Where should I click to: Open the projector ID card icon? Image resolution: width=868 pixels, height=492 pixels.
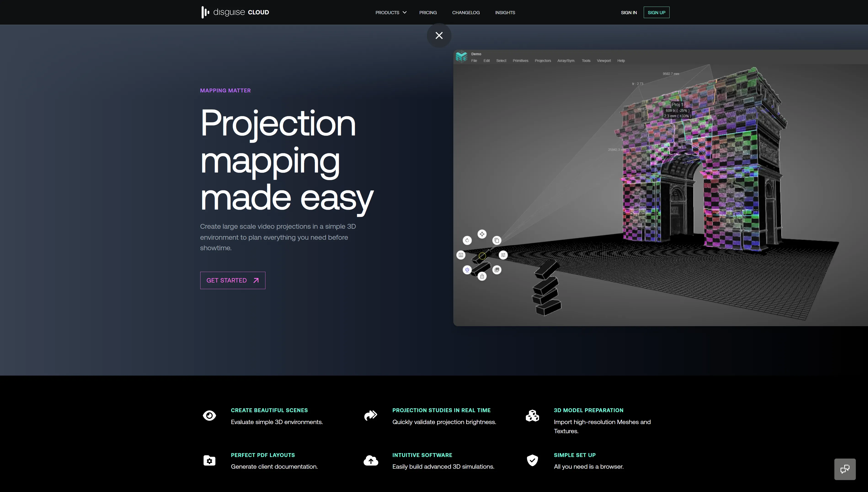(x=461, y=255)
